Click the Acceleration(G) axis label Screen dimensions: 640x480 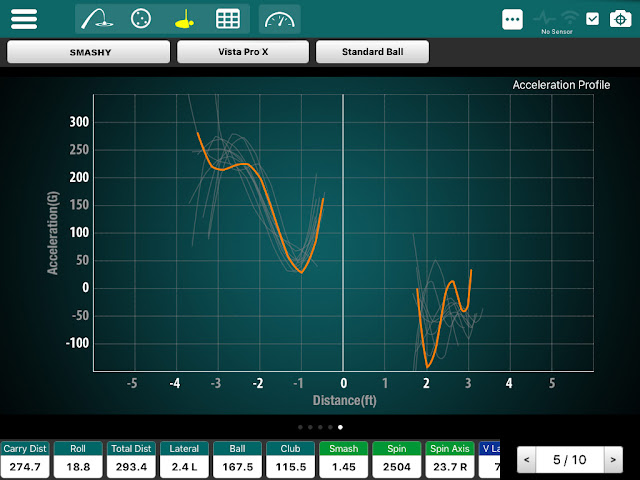point(53,233)
